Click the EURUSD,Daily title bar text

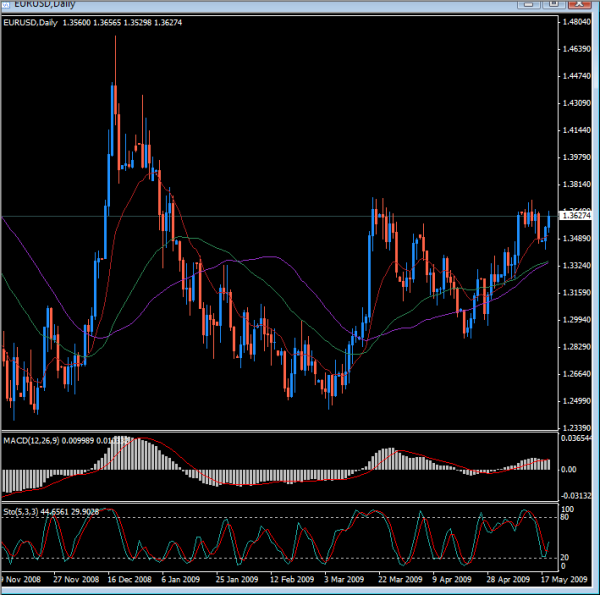coord(47,6)
